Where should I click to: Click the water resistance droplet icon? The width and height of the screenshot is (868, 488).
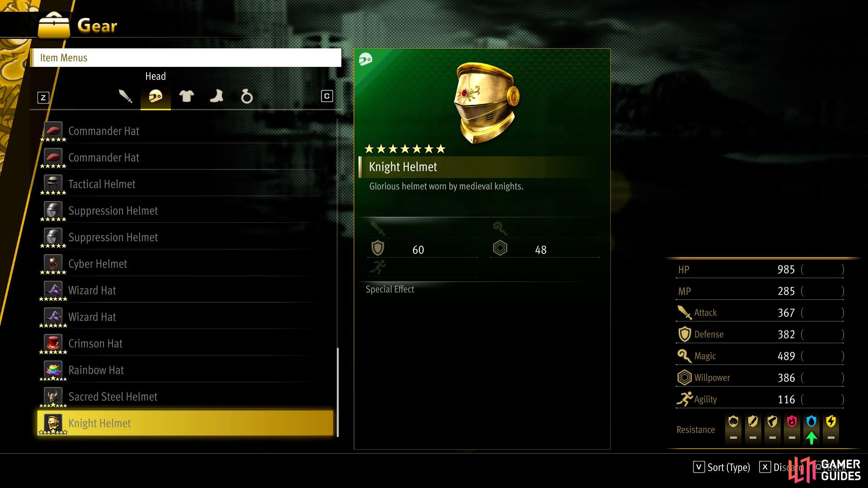pyautogui.click(x=811, y=422)
